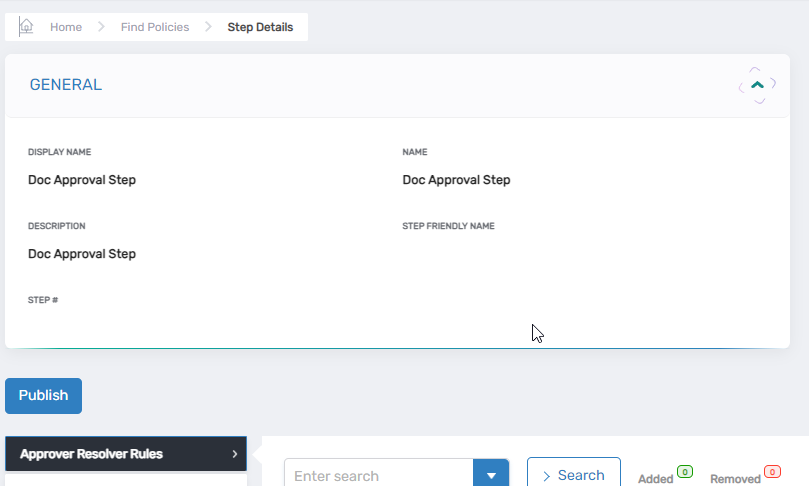Click the red Removed count badge

coord(772,471)
